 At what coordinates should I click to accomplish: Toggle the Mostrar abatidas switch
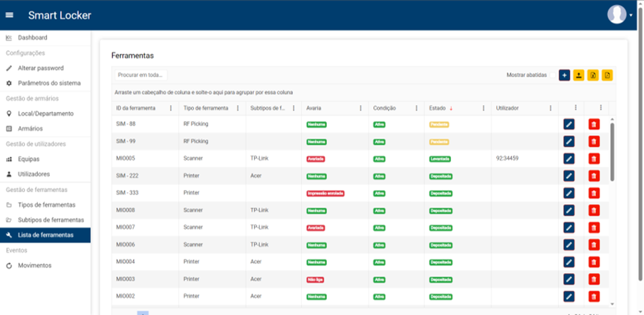tap(552, 75)
